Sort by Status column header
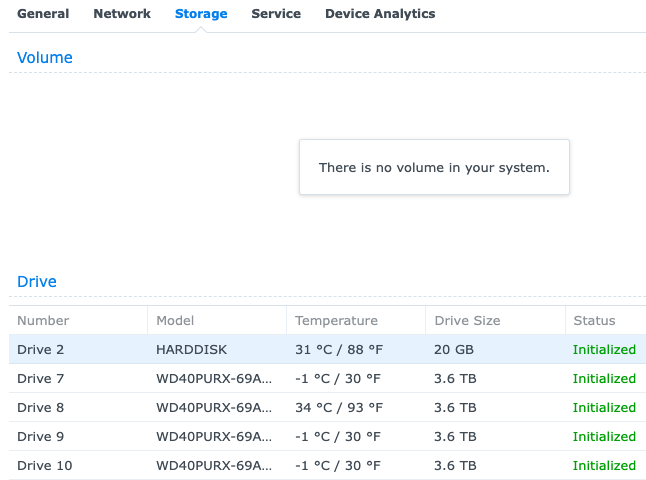 coord(594,321)
